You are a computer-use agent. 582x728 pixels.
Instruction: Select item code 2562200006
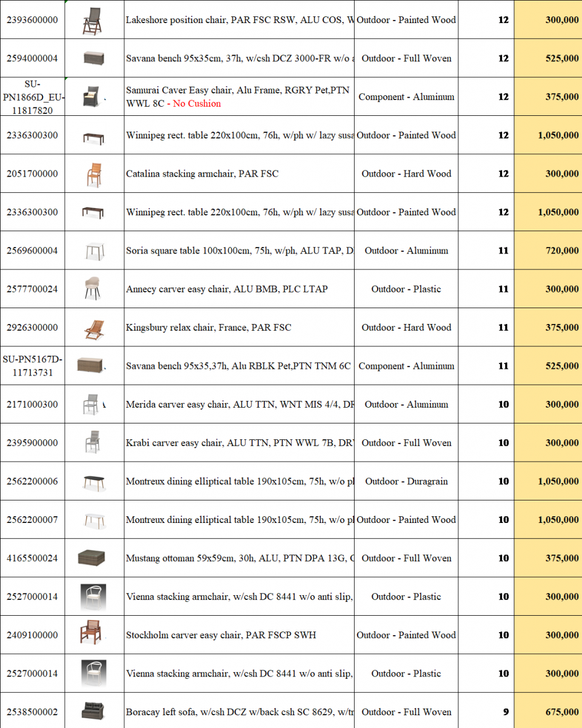[33, 481]
